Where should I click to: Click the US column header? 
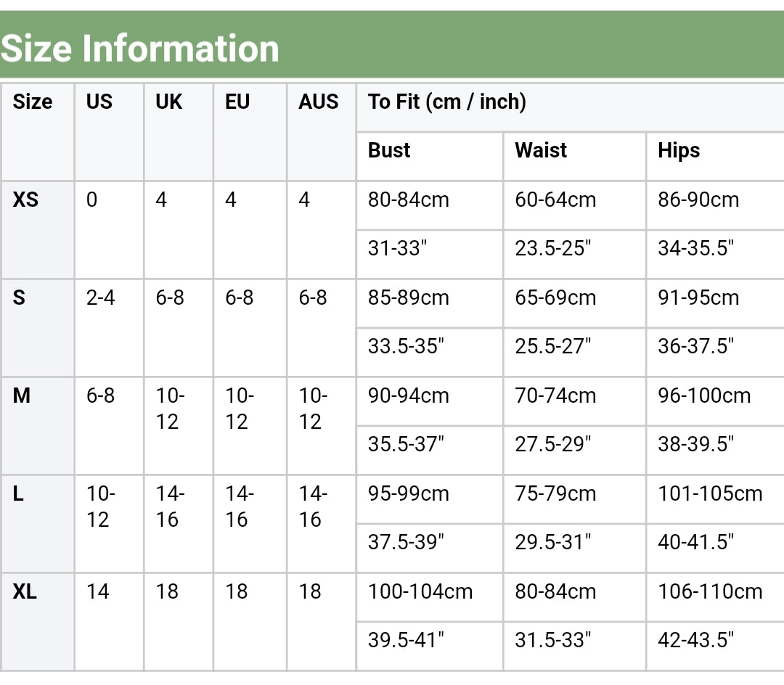pyautogui.click(x=99, y=102)
